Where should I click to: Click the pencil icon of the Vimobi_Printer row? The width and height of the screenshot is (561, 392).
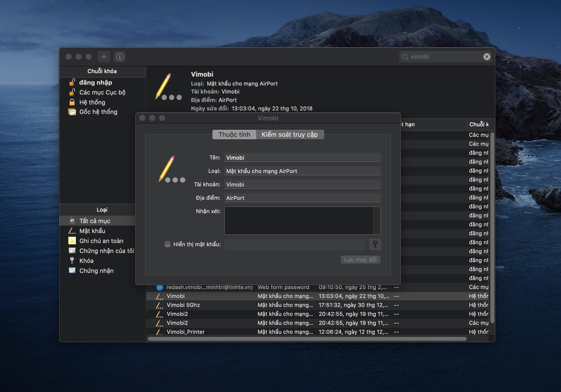click(159, 332)
